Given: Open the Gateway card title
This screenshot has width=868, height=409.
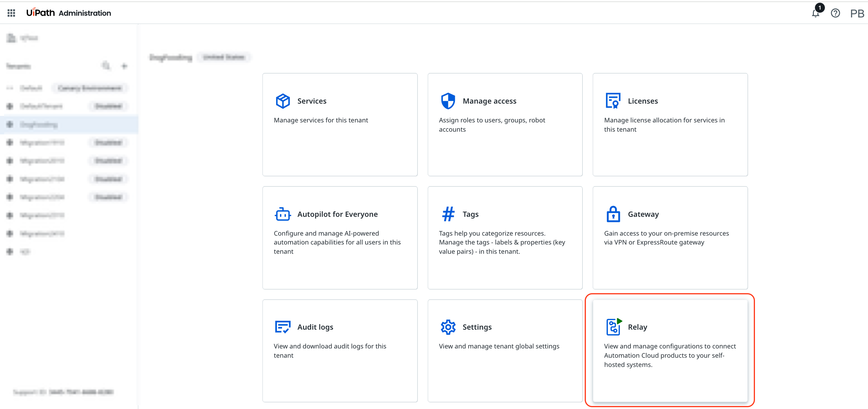Looking at the screenshot, I should pos(643,214).
